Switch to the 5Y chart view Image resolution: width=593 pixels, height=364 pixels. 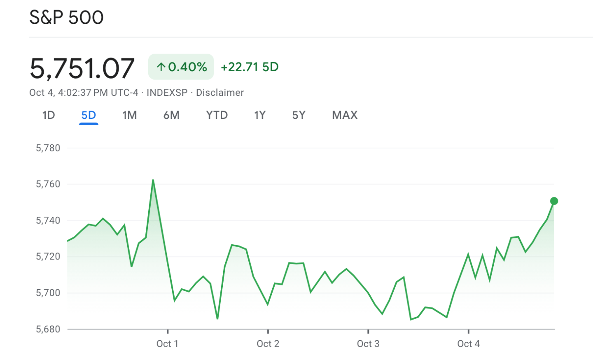pyautogui.click(x=298, y=115)
